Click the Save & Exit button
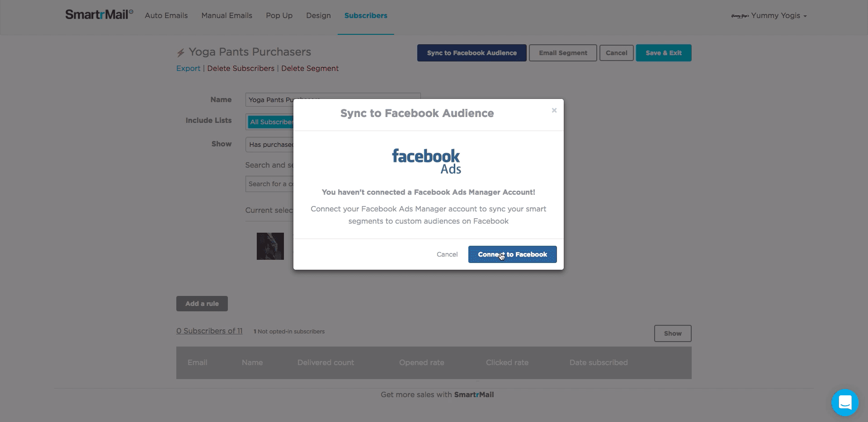Image resolution: width=868 pixels, height=422 pixels. (x=663, y=53)
